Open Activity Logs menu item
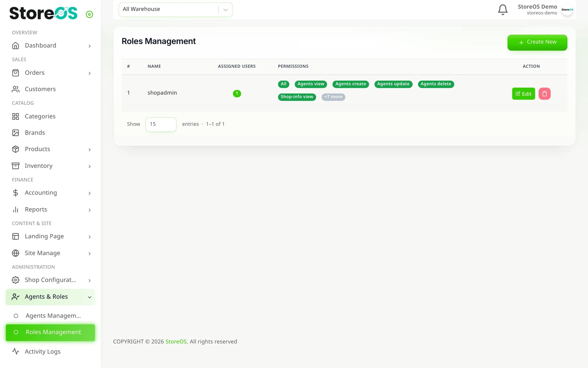This screenshot has width=588, height=368. (x=50, y=351)
